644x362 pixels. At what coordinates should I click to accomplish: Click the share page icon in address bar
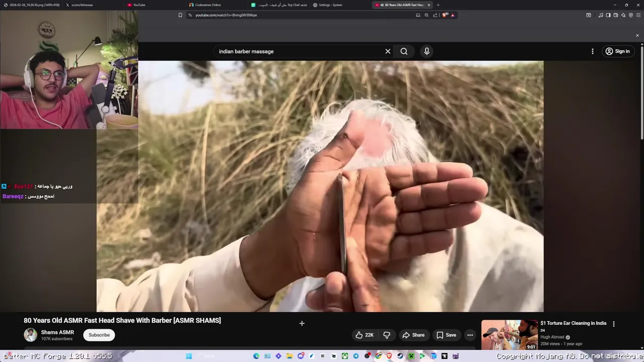[435, 15]
